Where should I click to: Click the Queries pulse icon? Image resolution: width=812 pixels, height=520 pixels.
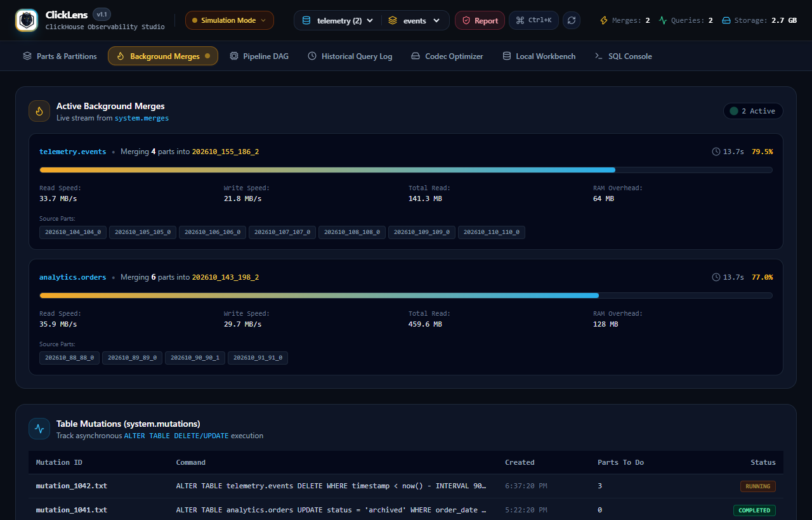pyautogui.click(x=663, y=20)
